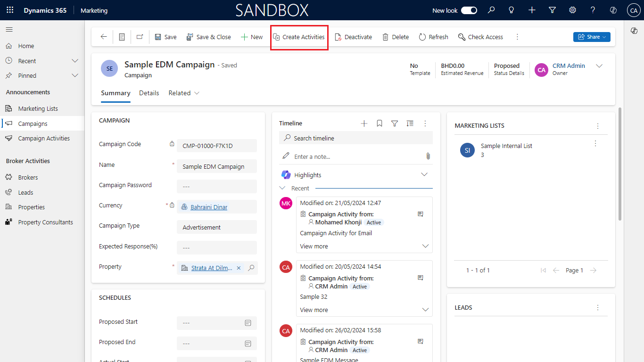The height and width of the screenshot is (362, 644).
Task: Open the CA account avatar
Action: 633,10
